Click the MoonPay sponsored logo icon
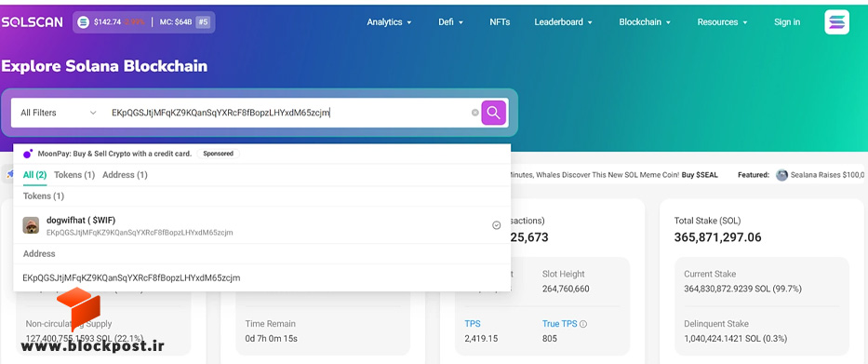Image resolution: width=868 pixels, height=364 pixels. click(x=28, y=154)
